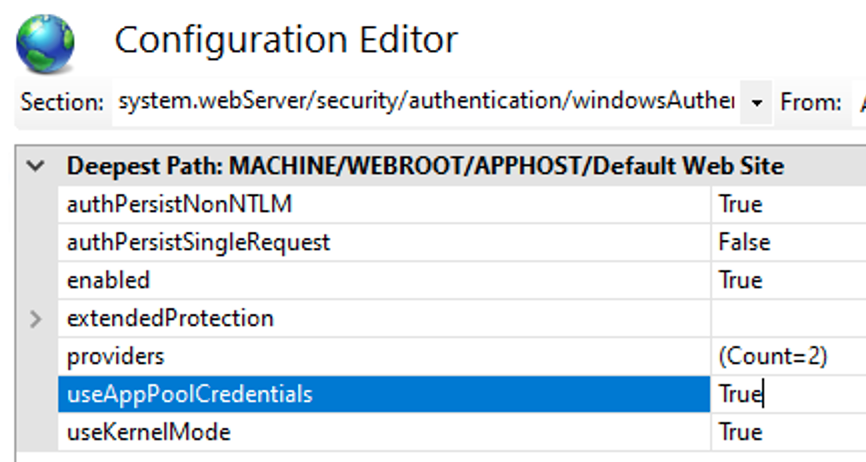The height and width of the screenshot is (462, 866).
Task: Click the Deepest Path header text
Action: [x=425, y=166]
